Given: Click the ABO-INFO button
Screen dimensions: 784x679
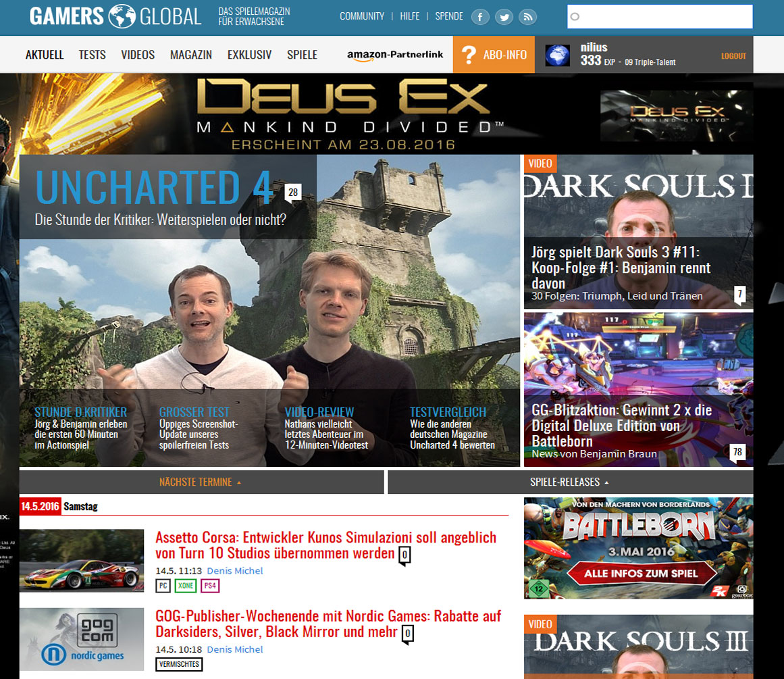Looking at the screenshot, I should [494, 55].
